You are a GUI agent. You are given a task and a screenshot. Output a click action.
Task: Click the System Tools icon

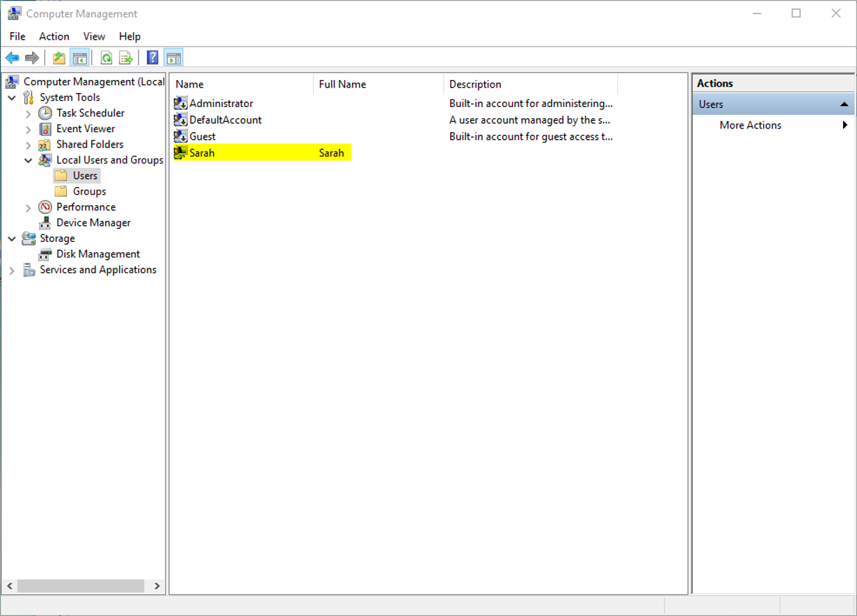[x=29, y=97]
